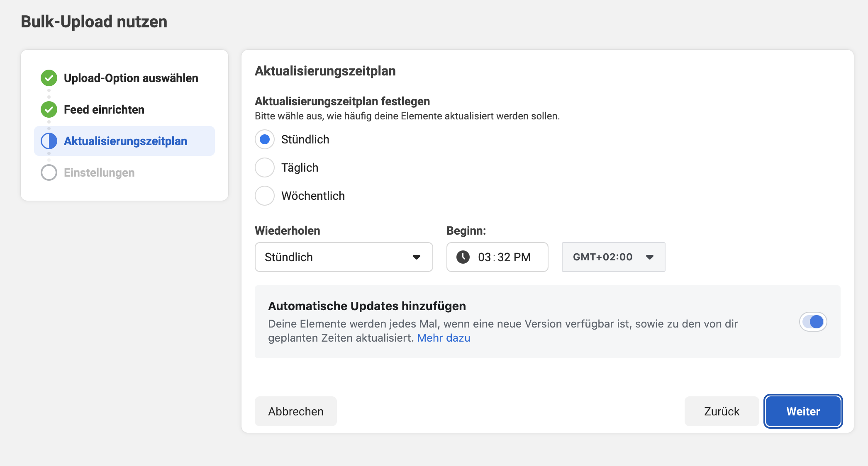The width and height of the screenshot is (868, 466).
Task: Click green checkmark beside Feed einrichten
Action: pos(49,109)
